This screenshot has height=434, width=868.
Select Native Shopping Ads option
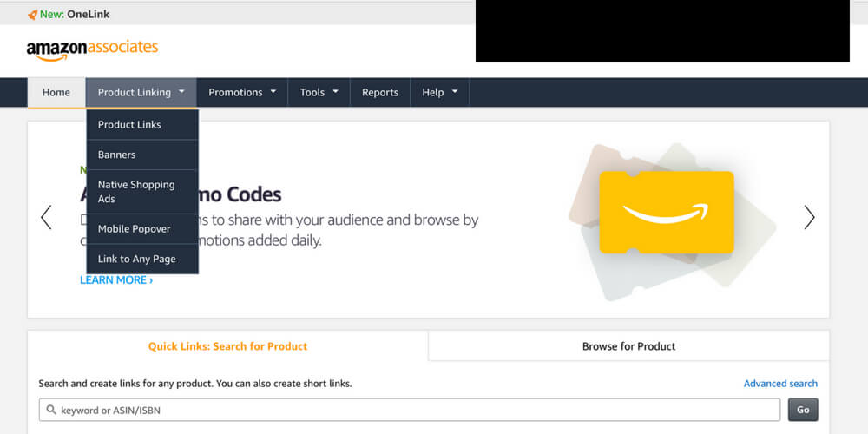(136, 192)
